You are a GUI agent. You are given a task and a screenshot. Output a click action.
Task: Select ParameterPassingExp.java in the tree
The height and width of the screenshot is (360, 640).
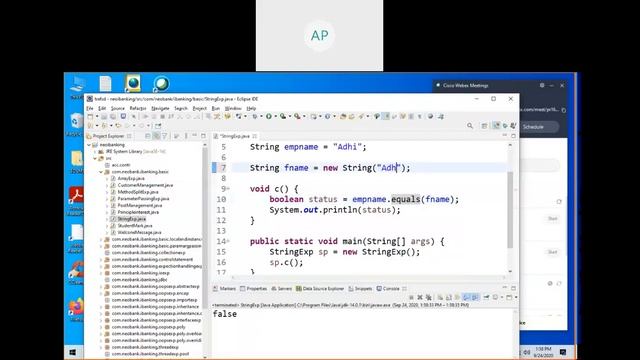coord(143,199)
